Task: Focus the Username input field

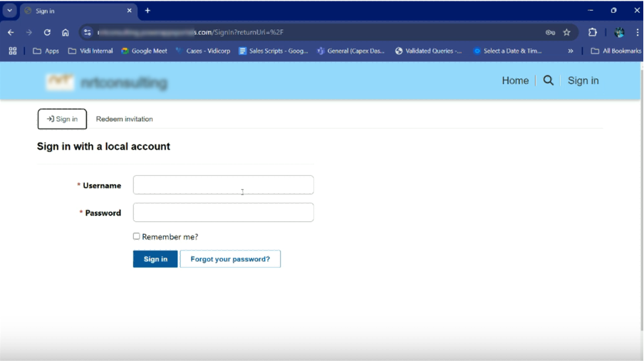Action: coord(223,185)
